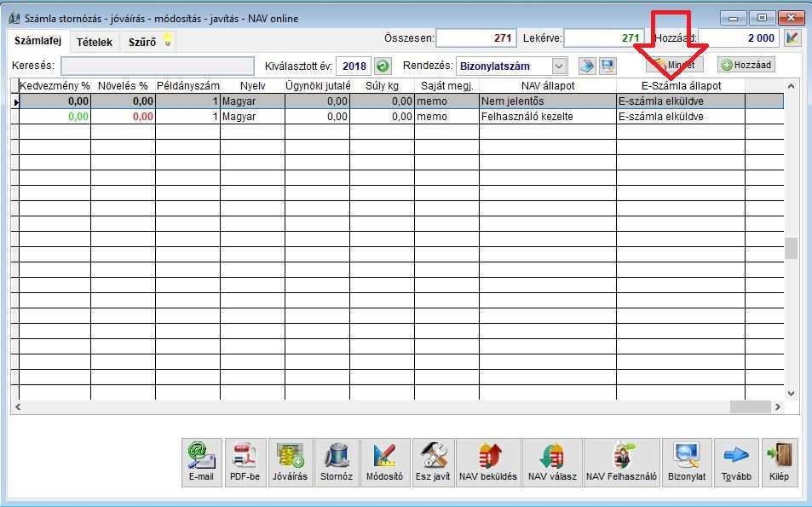Focus the Keresés search field

point(158,66)
